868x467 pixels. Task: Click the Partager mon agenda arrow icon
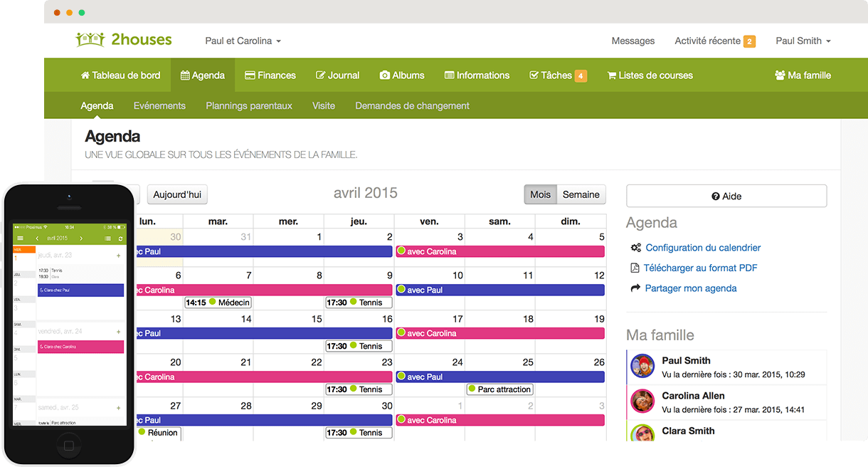(636, 288)
